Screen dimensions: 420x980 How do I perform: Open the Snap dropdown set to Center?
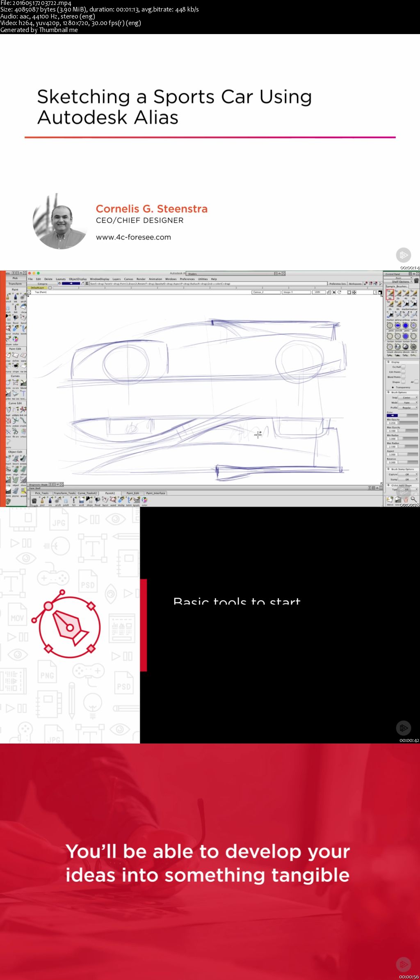coord(408,397)
